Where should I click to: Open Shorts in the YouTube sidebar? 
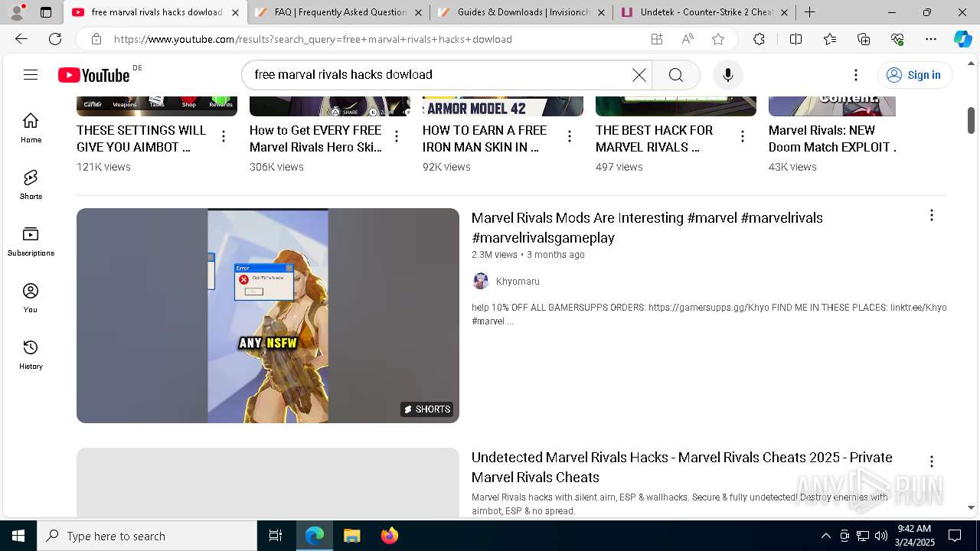point(31,184)
